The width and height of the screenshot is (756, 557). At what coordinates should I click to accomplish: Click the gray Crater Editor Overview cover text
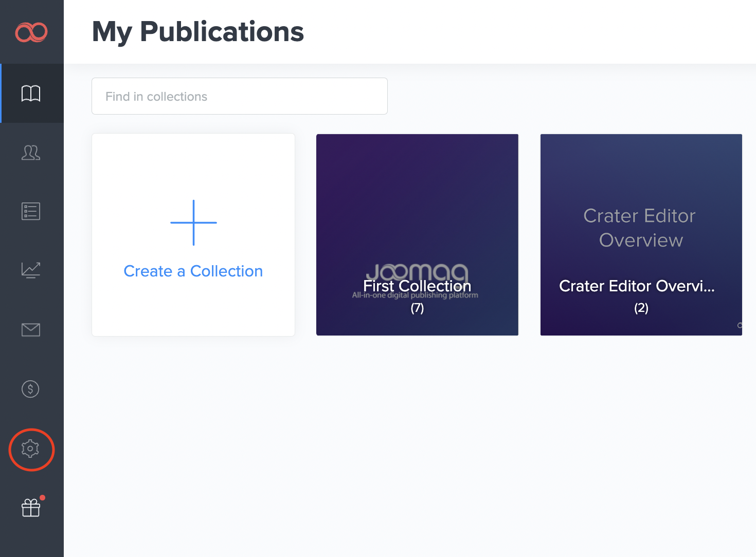pos(640,228)
